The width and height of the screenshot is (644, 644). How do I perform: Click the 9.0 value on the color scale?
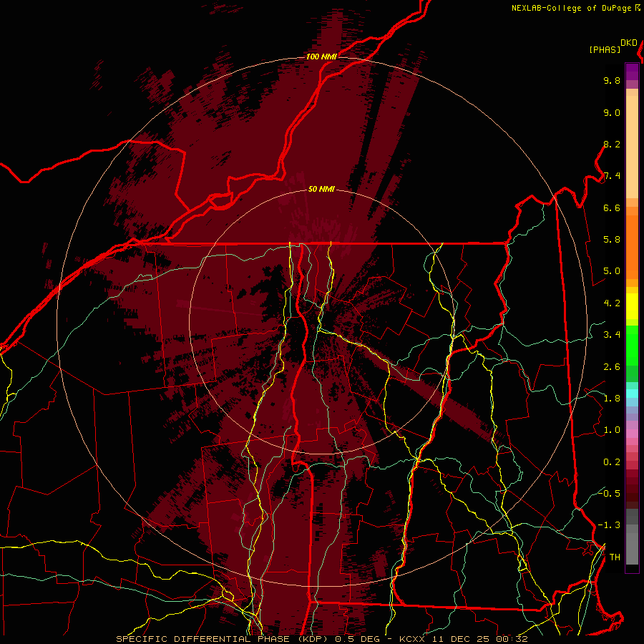pos(612,112)
